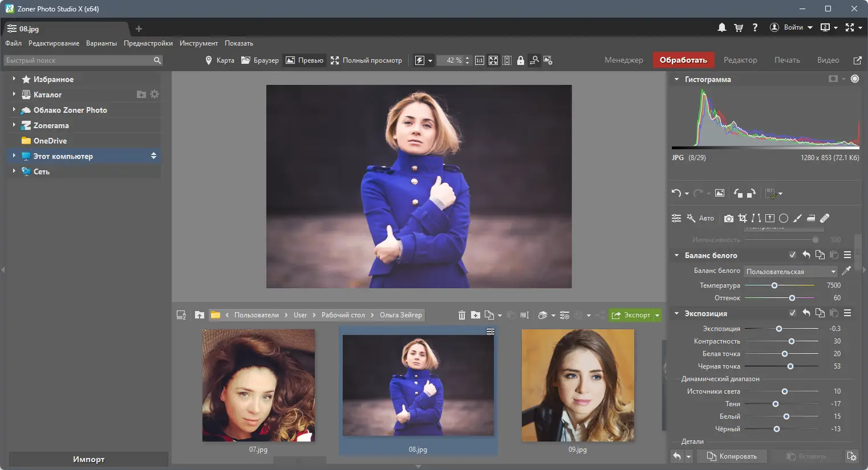868x470 pixels.
Task: Open the White Balance preset dropdown
Action: pos(790,272)
